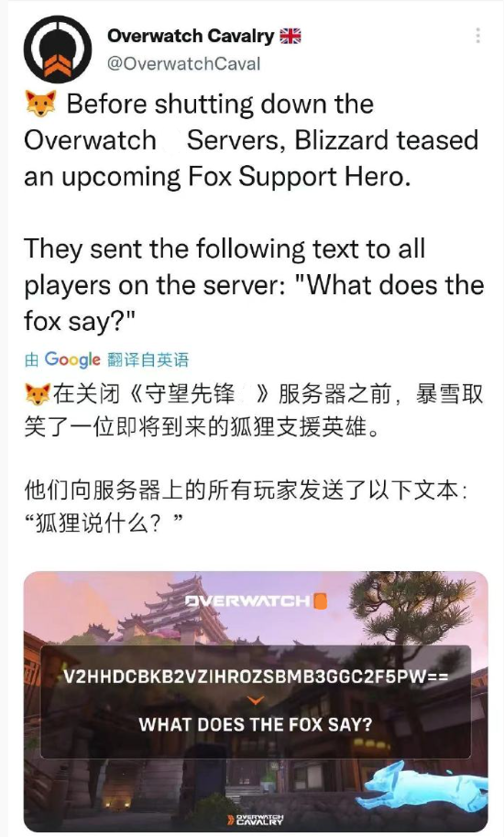
Task: Open the Overwatch Cavalry profile avatar
Action: pos(58,50)
